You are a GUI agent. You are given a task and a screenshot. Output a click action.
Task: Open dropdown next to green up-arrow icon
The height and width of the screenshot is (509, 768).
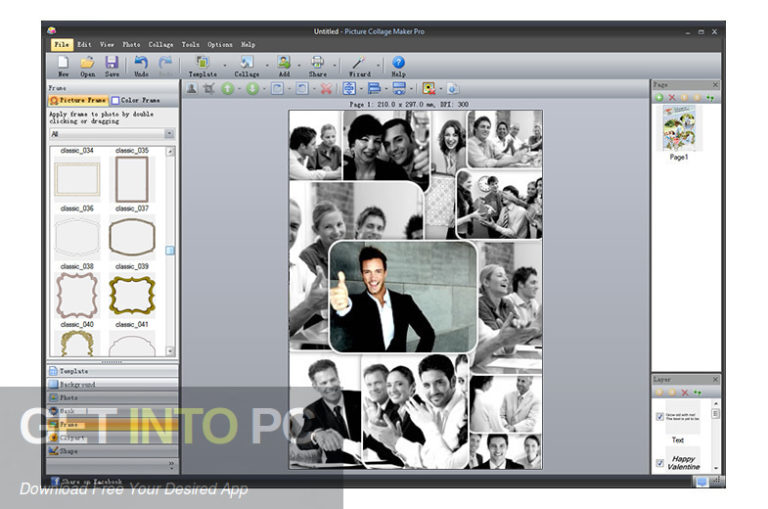240,89
